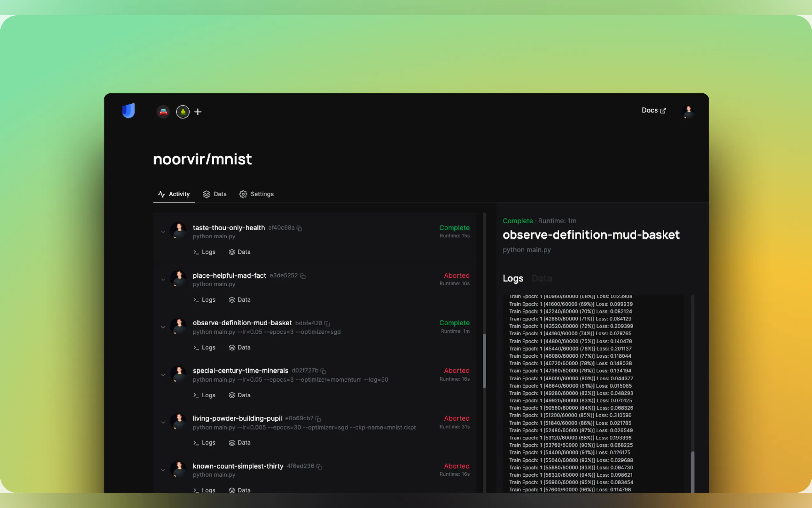Collapse the place-helpful-mad-fact run chevron

tap(163, 280)
